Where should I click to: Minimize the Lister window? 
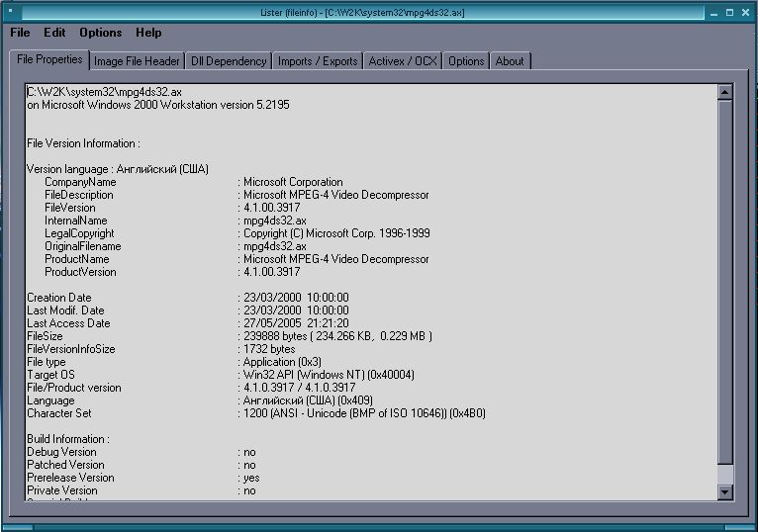point(711,13)
